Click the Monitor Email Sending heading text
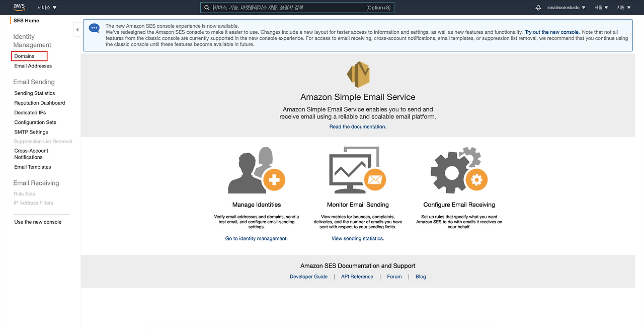Viewport: 644px width, 329px height. (x=358, y=205)
